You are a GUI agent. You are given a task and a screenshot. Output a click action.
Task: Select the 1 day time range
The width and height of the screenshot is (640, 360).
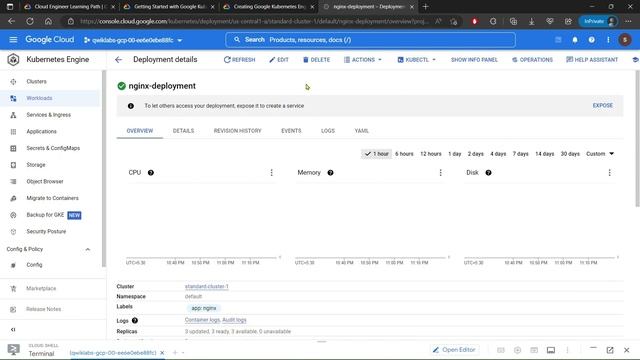(x=455, y=154)
